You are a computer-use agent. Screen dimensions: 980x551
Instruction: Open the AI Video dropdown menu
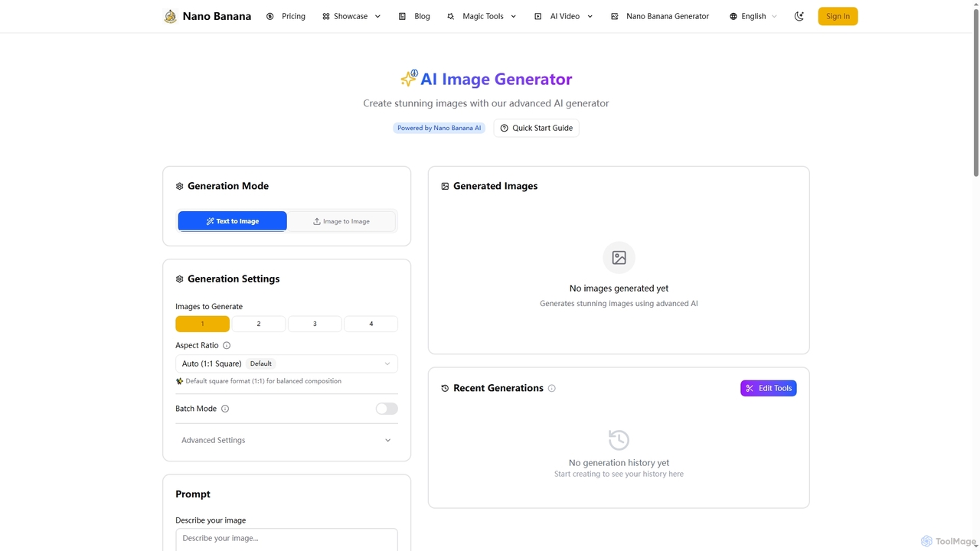point(563,16)
